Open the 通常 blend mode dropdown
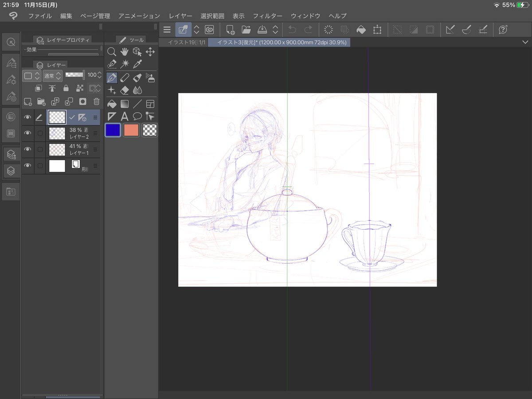The width and height of the screenshot is (532, 399). tap(52, 75)
